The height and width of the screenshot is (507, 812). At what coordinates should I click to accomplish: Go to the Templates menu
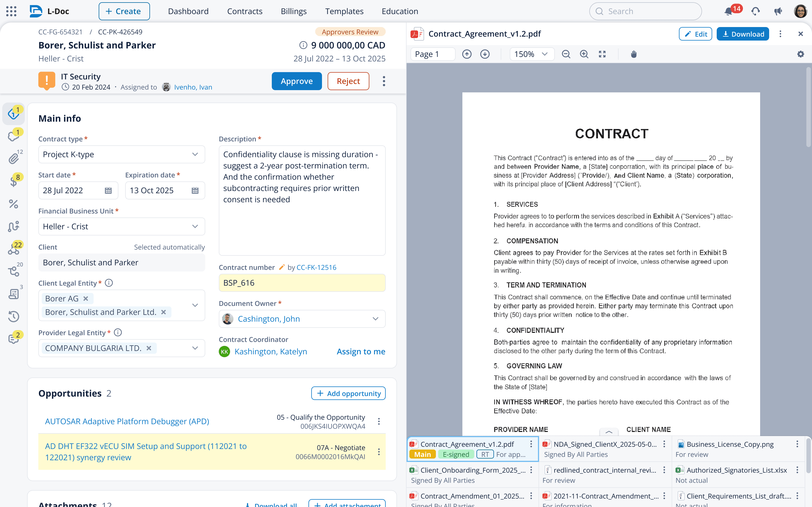coord(344,11)
